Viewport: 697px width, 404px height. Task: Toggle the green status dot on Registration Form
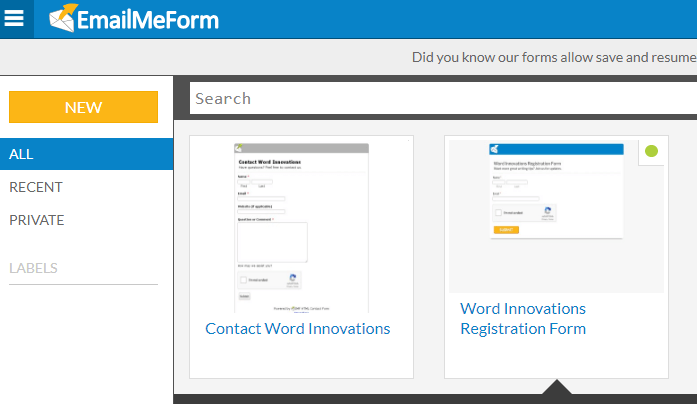pyautogui.click(x=652, y=152)
